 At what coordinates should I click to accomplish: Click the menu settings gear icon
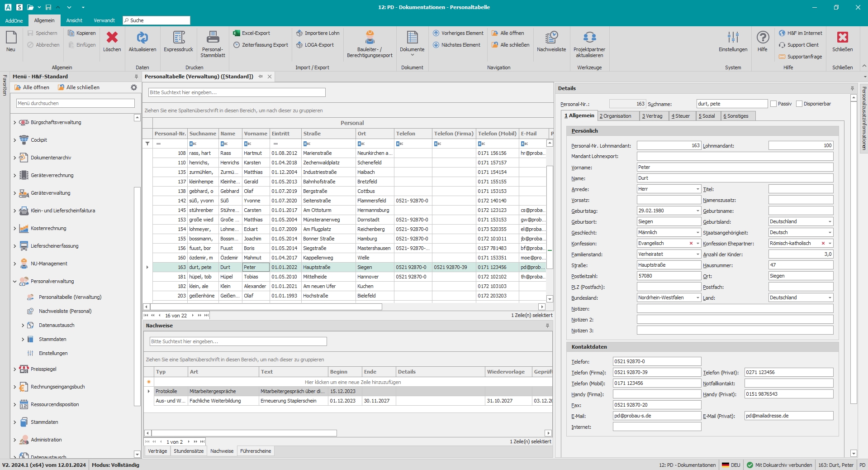[134, 87]
